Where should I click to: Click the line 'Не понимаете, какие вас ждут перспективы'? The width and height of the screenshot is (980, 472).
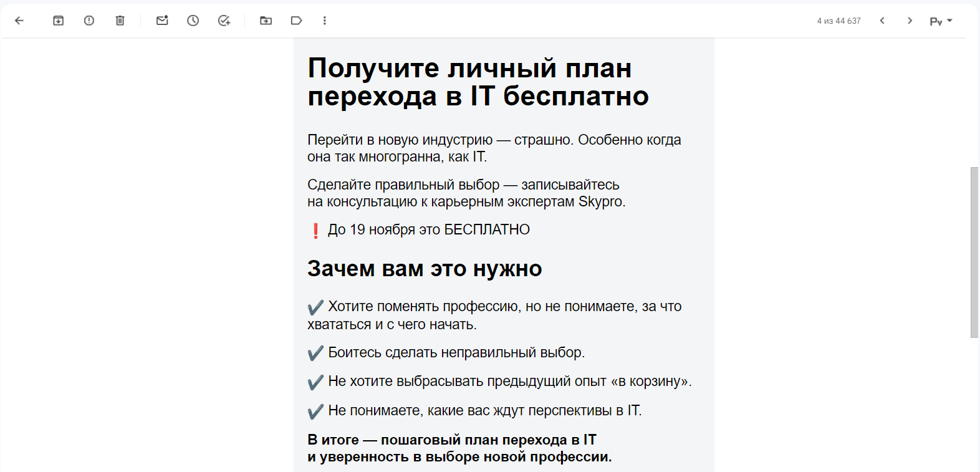[485, 411]
